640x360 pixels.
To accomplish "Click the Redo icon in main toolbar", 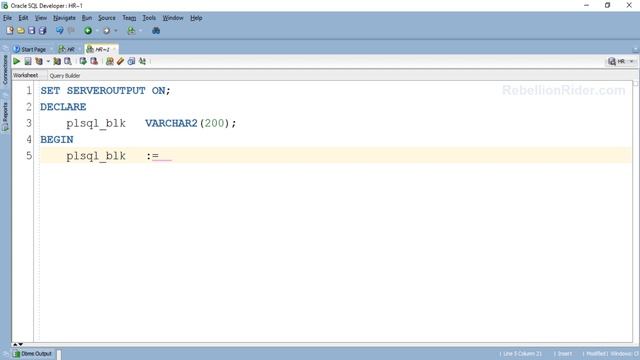I will (71, 31).
